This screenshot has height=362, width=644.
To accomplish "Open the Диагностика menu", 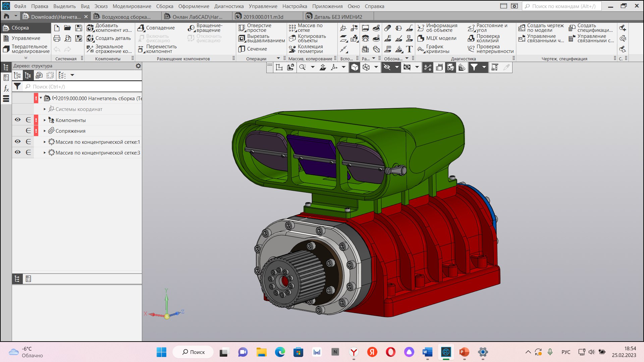I will (x=229, y=6).
